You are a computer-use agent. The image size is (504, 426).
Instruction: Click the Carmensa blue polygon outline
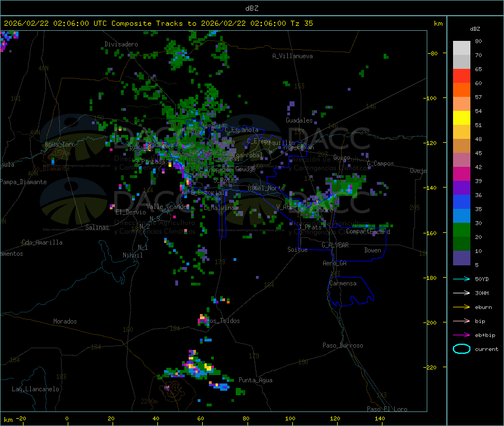point(351,292)
